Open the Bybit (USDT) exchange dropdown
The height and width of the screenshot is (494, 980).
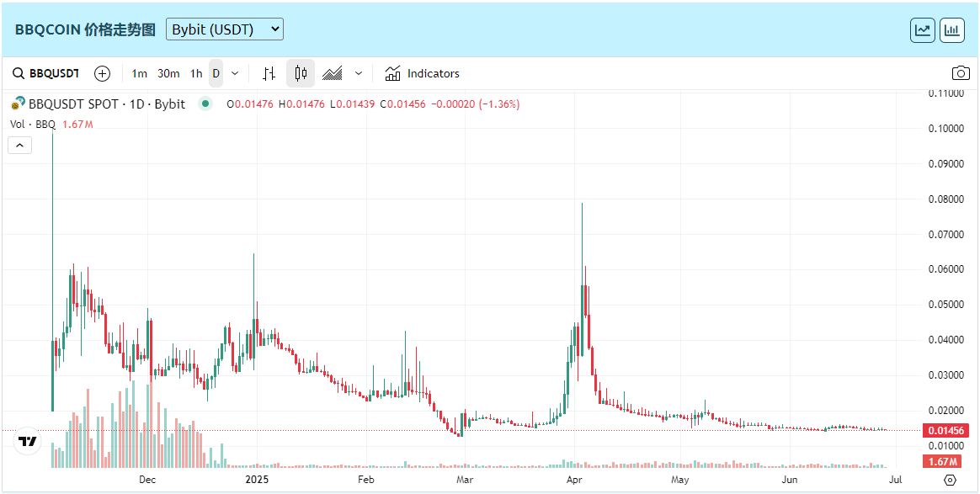point(225,29)
